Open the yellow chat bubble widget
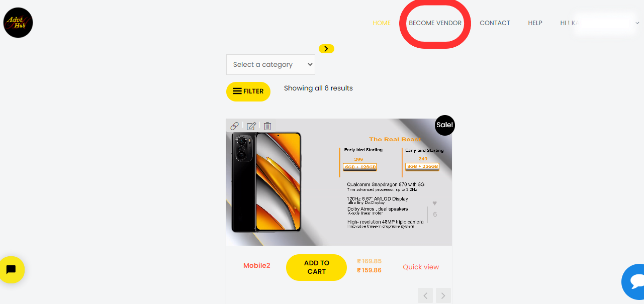The image size is (644, 304). point(11,270)
